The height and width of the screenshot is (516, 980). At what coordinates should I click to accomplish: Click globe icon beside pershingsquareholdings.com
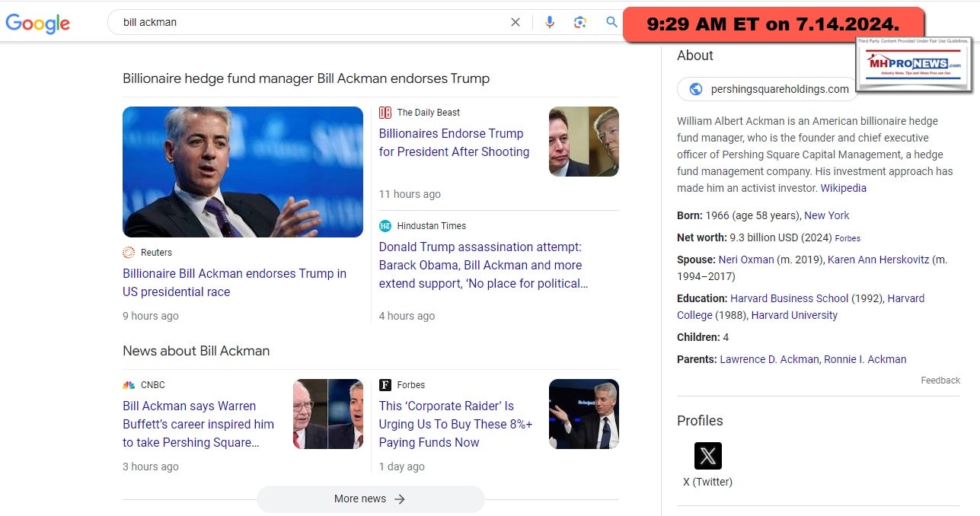point(695,89)
